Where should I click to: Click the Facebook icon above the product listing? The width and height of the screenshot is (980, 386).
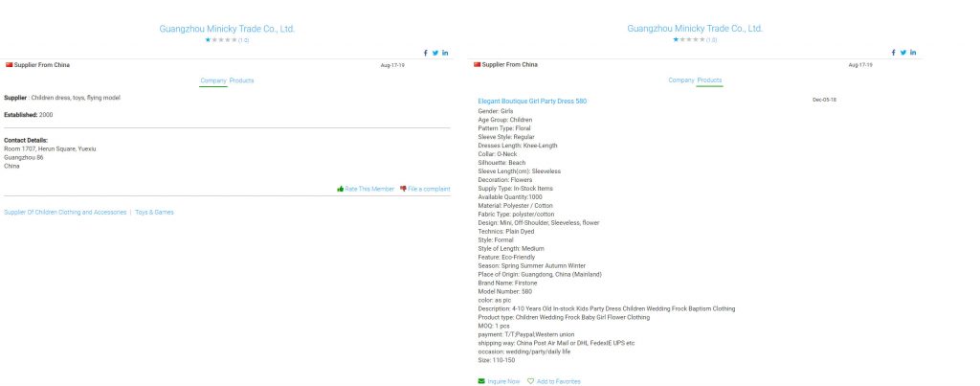click(x=894, y=53)
